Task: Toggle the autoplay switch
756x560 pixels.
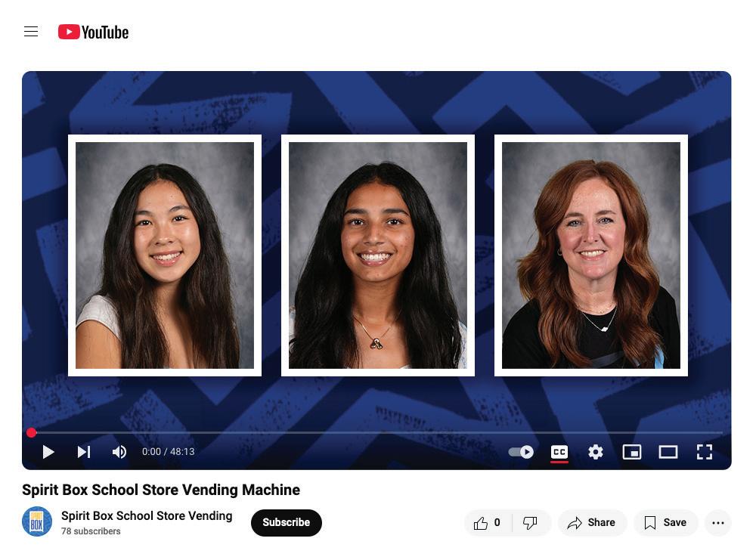Action: [x=521, y=452]
